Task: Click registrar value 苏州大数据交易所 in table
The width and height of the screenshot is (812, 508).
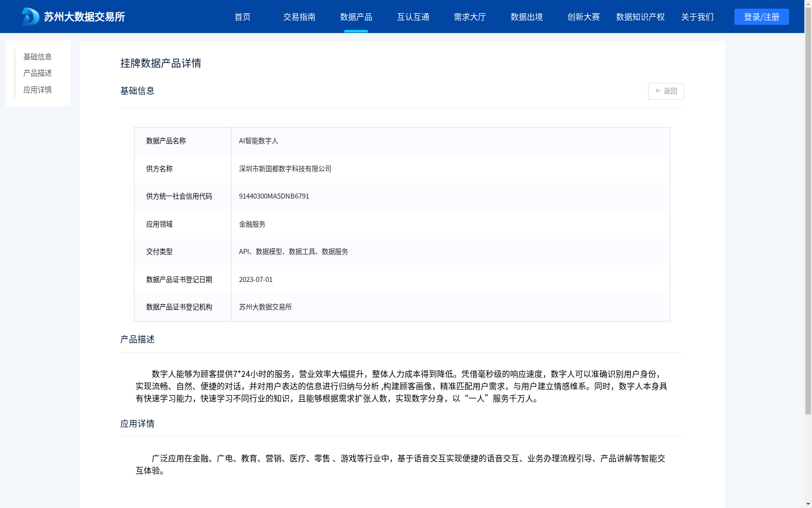Action: pos(265,307)
